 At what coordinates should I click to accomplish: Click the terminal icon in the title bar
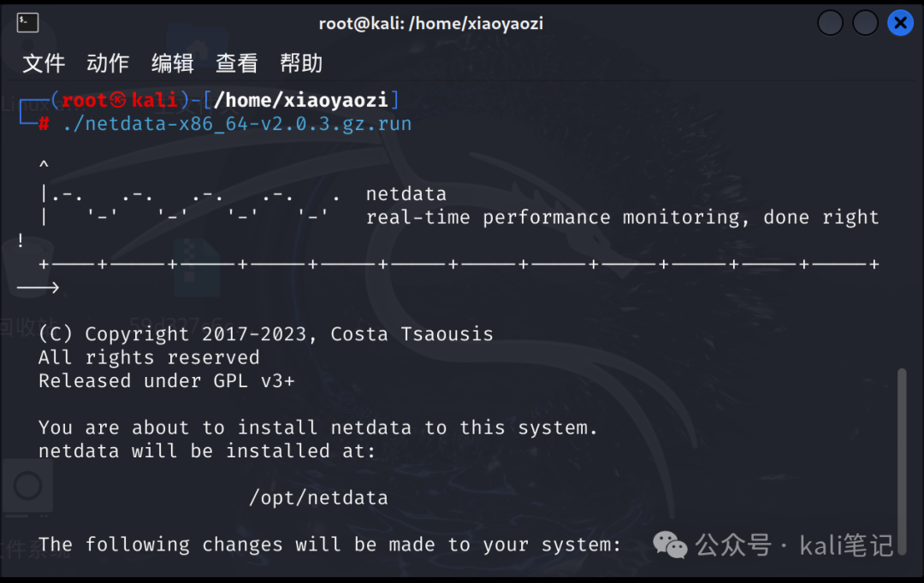click(x=27, y=22)
